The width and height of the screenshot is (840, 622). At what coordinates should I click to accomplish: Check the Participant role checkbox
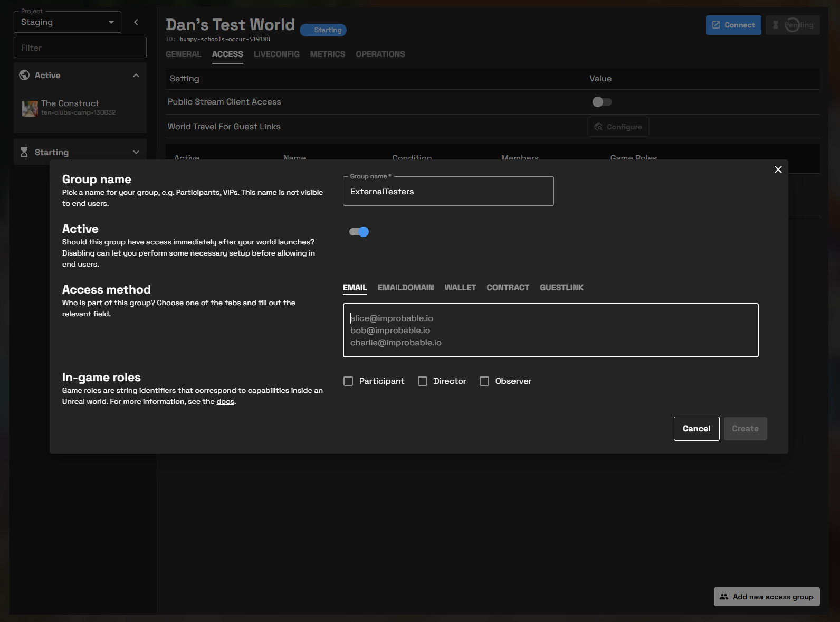(x=348, y=381)
